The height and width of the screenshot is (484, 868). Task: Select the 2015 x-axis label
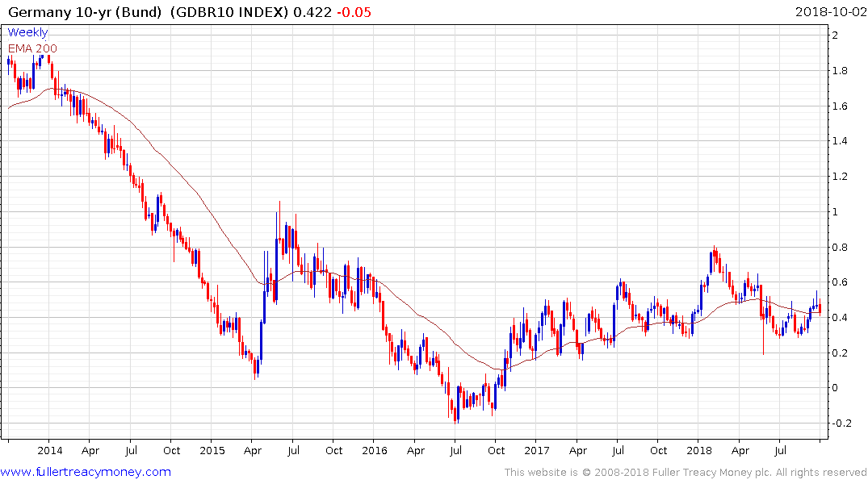pyautogui.click(x=212, y=451)
